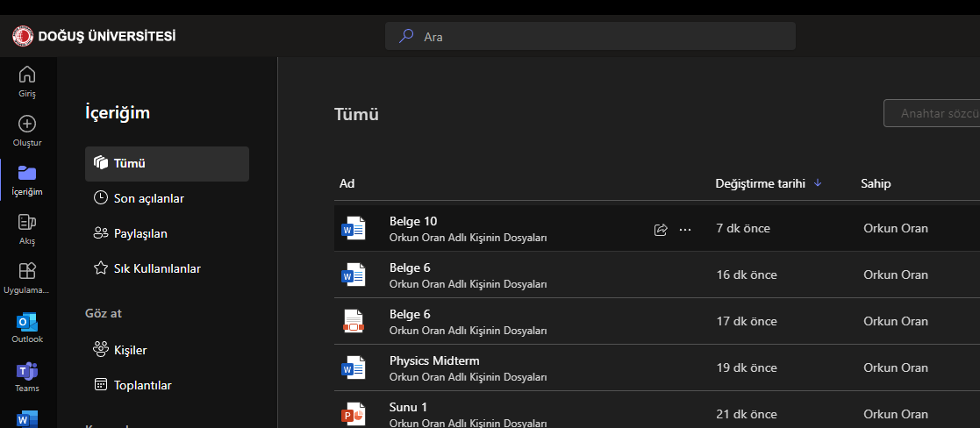The width and height of the screenshot is (980, 428).
Task: Click location text under Belge 10
Action: click(x=469, y=238)
